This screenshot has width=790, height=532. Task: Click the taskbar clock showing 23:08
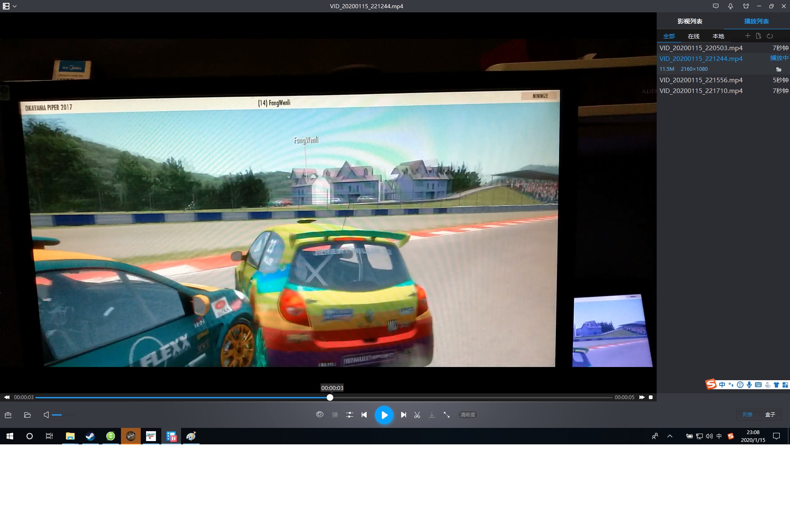753,436
